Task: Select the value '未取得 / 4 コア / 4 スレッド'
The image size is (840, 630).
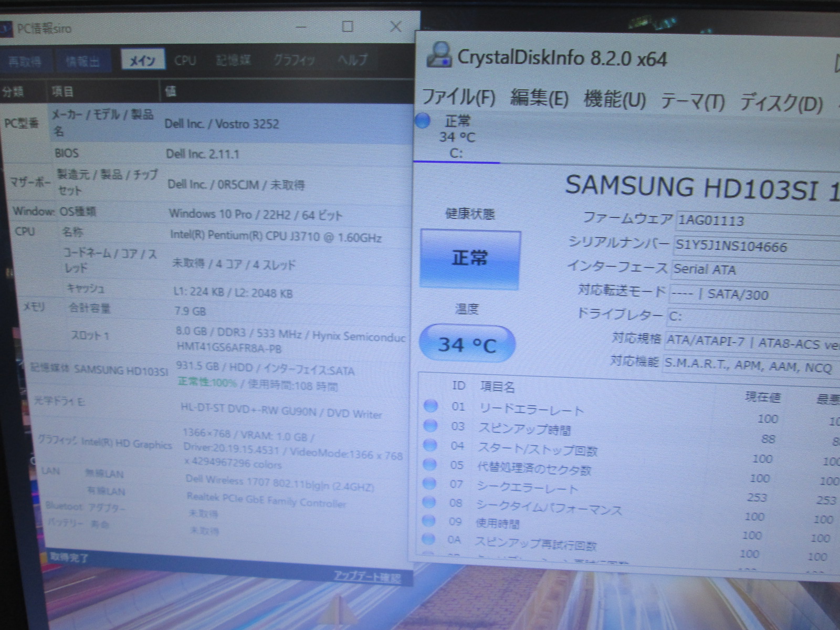Action: [234, 264]
